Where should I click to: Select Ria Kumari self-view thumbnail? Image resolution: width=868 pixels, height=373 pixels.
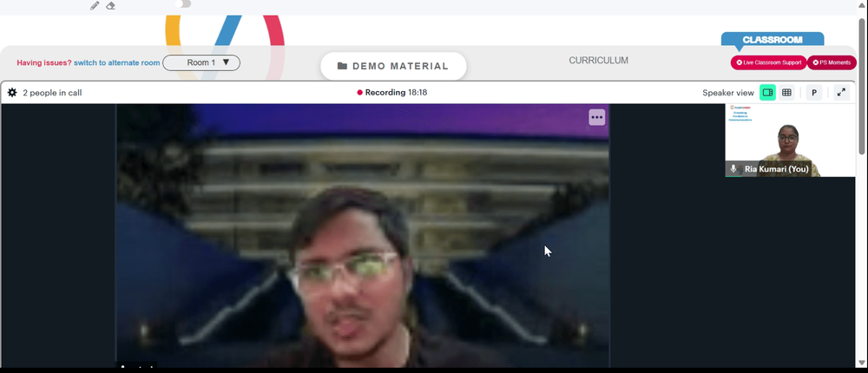[x=790, y=141]
